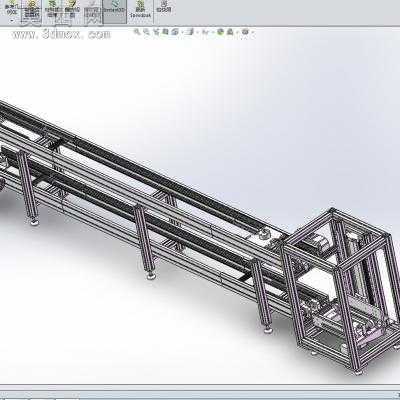This screenshot has width=400, height=400.
Task: Click the Hide/Show Items icon
Action: tap(205, 32)
